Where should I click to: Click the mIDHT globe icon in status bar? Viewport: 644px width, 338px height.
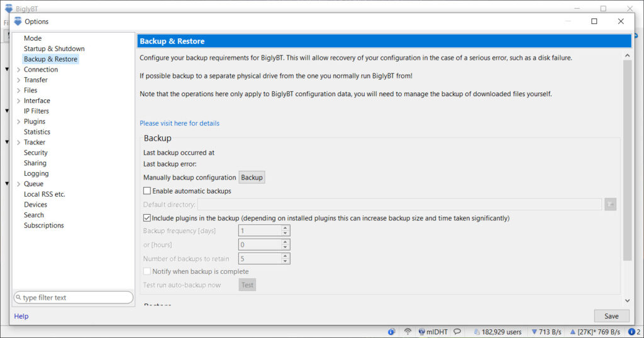click(x=421, y=332)
